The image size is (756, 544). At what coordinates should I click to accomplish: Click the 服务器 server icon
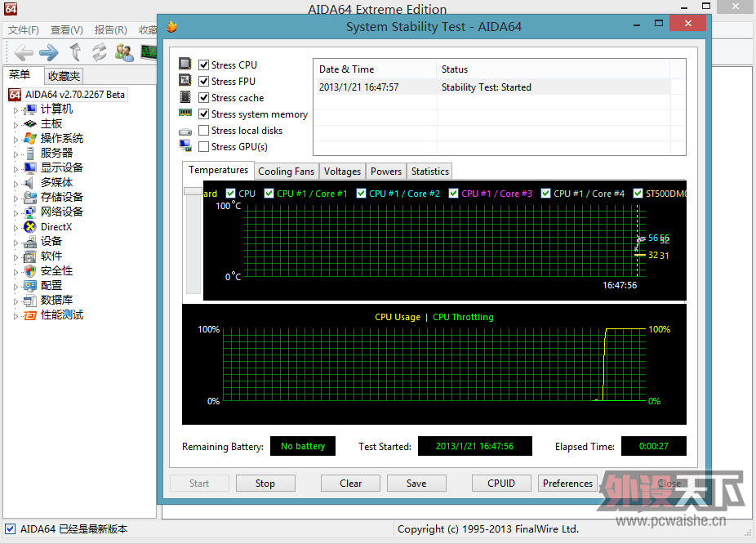point(30,154)
